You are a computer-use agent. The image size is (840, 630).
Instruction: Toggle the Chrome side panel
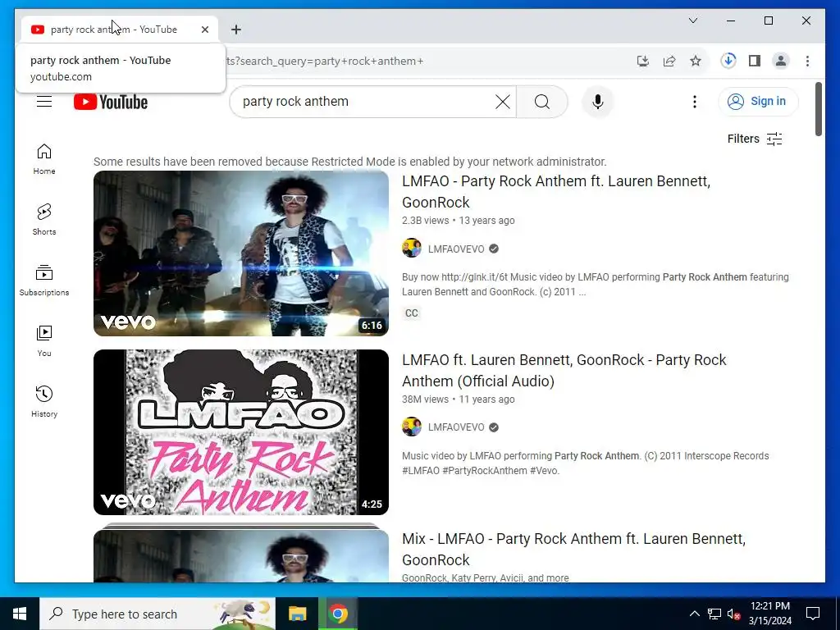click(x=755, y=61)
